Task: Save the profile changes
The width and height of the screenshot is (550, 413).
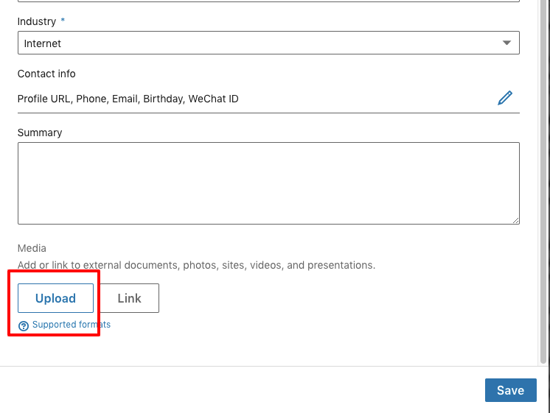Action: tap(511, 390)
